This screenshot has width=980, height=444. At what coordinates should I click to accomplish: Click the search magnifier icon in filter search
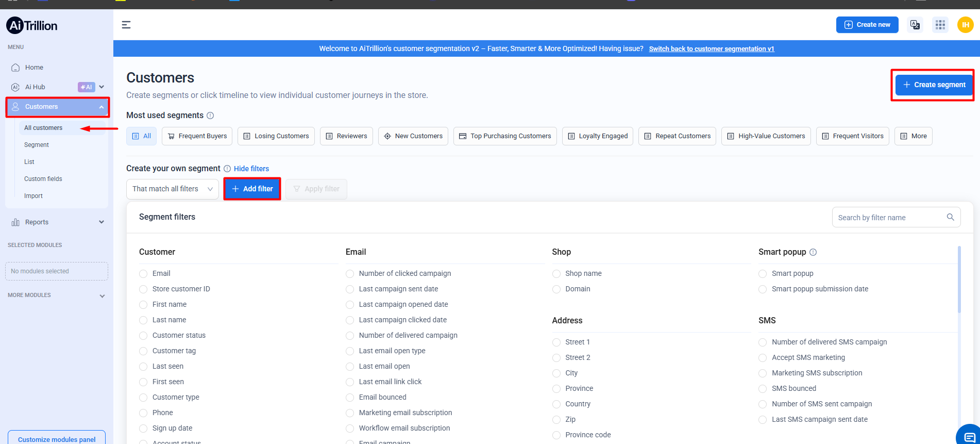click(x=950, y=217)
